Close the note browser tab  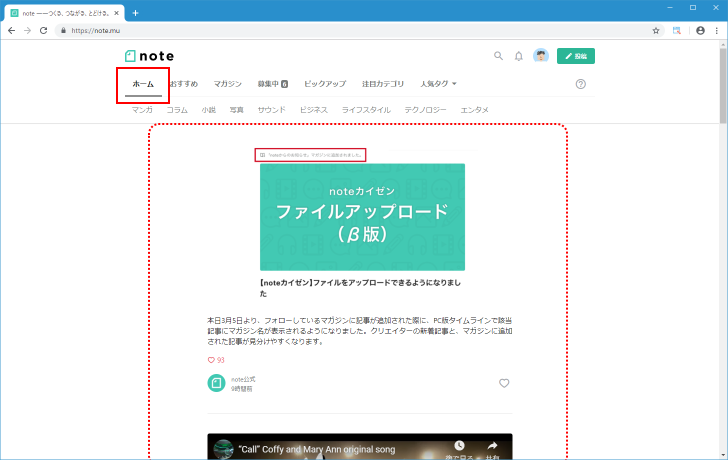(117, 13)
